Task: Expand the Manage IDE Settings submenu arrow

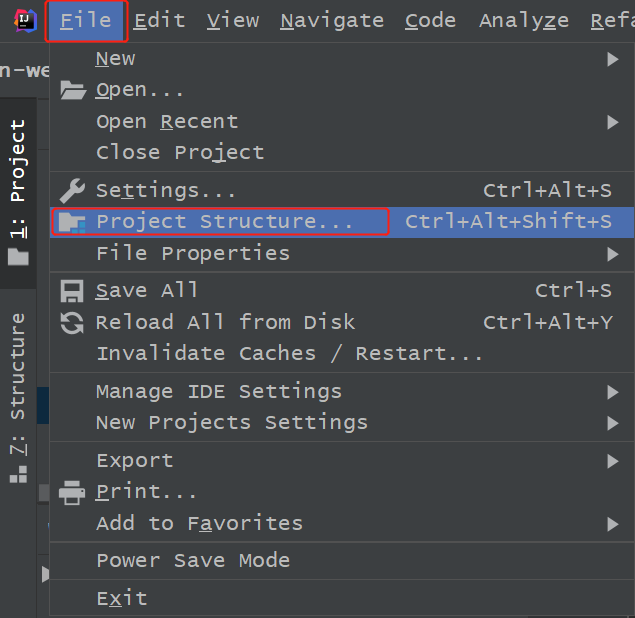Action: pos(613,392)
